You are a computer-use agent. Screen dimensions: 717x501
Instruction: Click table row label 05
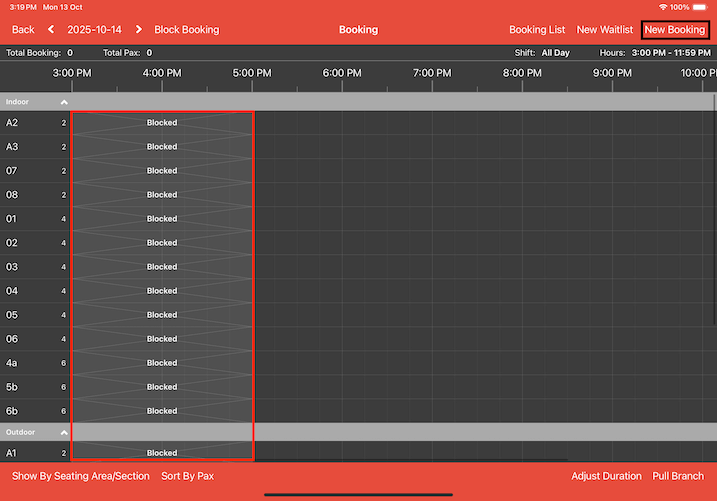[11, 314]
